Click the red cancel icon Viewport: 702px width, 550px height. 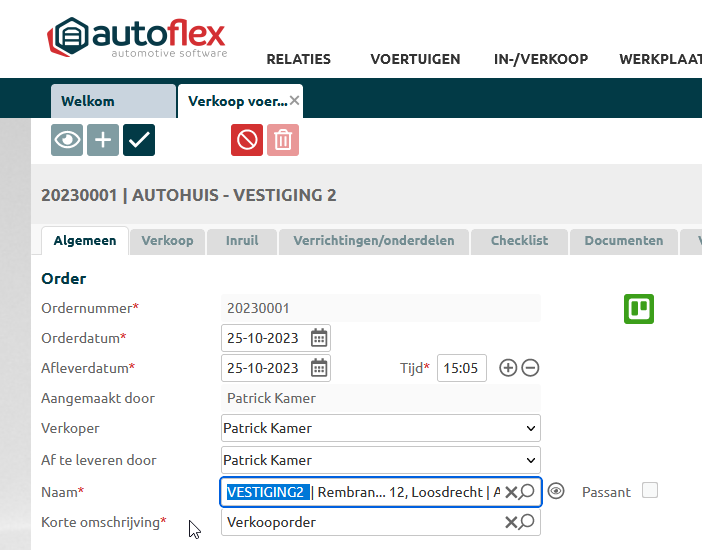point(247,140)
